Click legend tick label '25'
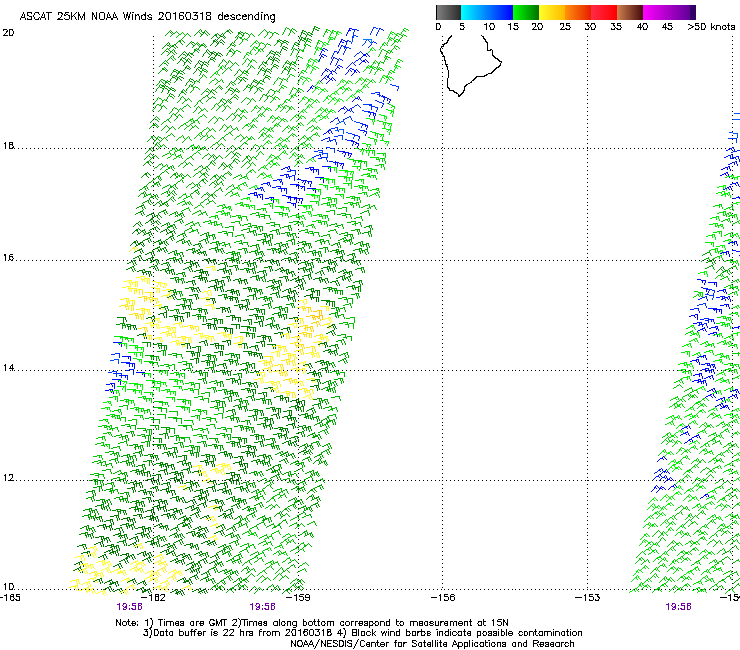Screen dimensions: 740x650 565,27
